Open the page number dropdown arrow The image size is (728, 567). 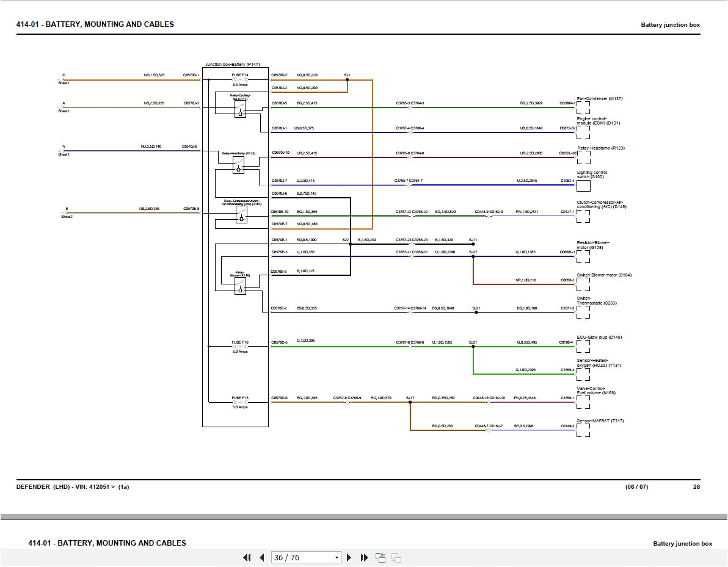pyautogui.click(x=337, y=557)
